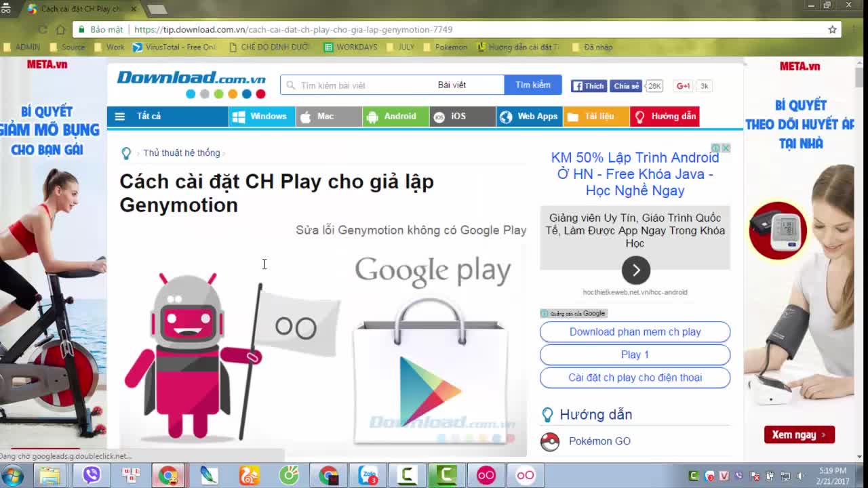Viewport: 868px width, 488px height.
Task: Click the volume icon in system tray
Action: click(801, 476)
